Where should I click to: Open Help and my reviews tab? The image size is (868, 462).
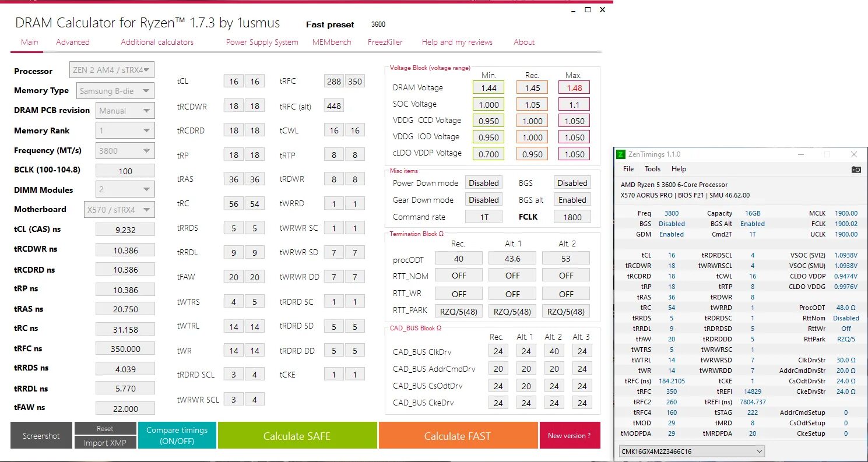457,42
